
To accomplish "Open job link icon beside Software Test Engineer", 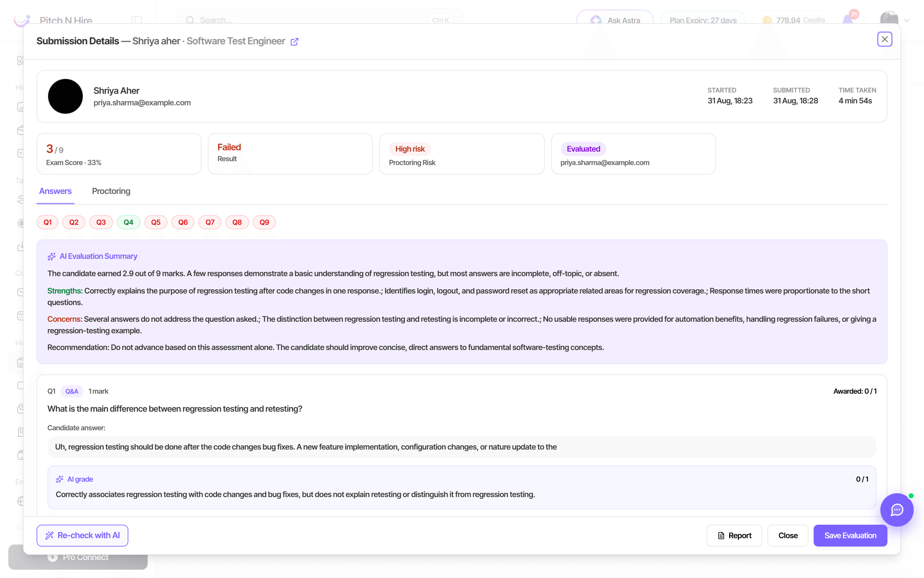I will pyautogui.click(x=294, y=41).
